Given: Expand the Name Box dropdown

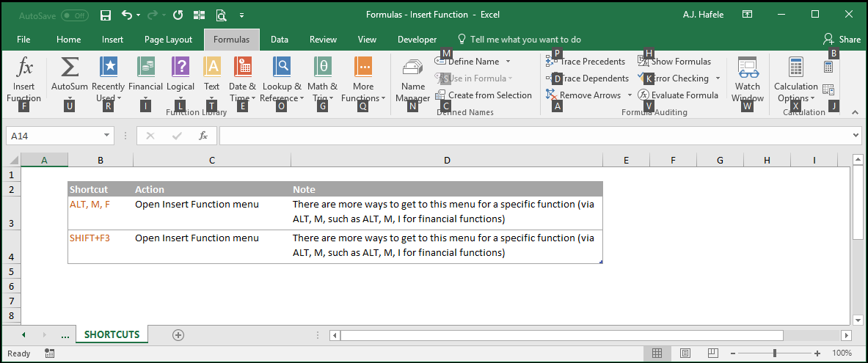Looking at the screenshot, I should click(x=106, y=136).
